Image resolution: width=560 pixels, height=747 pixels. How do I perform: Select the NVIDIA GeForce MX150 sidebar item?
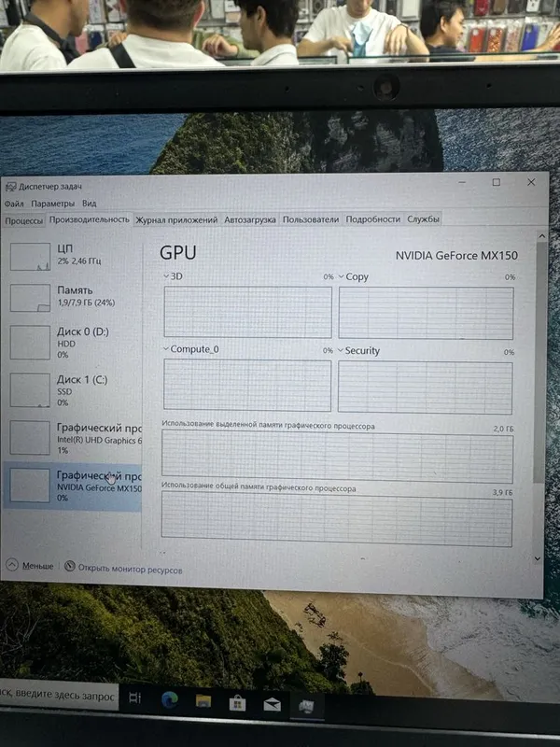pyautogui.click(x=73, y=486)
